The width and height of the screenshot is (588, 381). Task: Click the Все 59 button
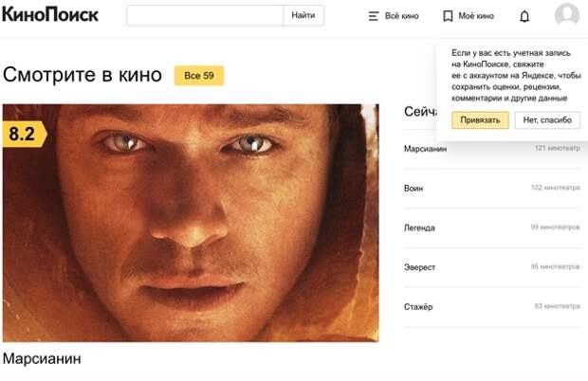point(199,75)
